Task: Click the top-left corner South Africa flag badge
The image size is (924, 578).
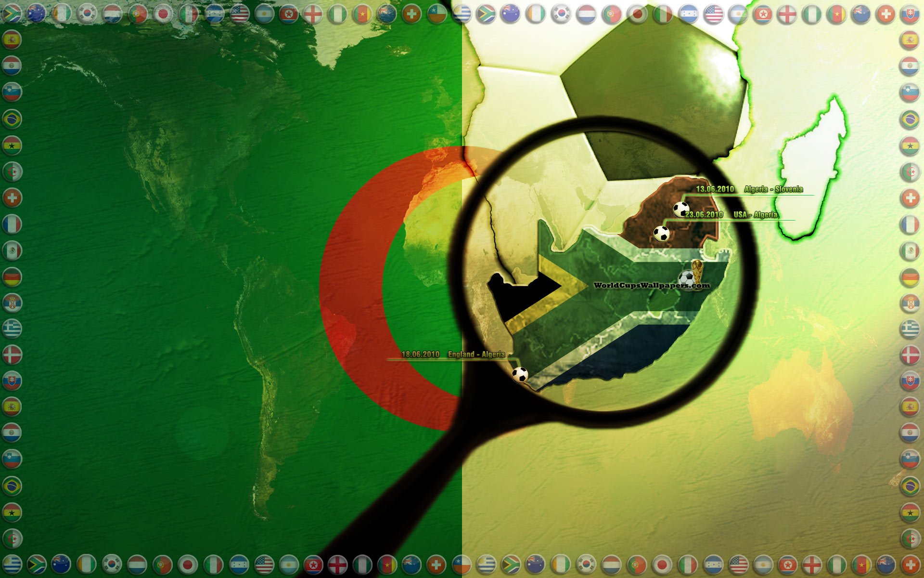Action: pos(12,13)
